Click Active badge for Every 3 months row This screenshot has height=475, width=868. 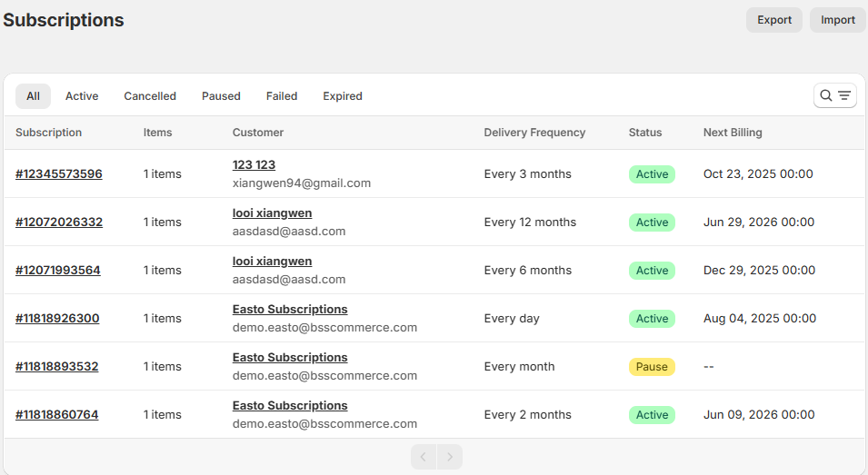[652, 174]
